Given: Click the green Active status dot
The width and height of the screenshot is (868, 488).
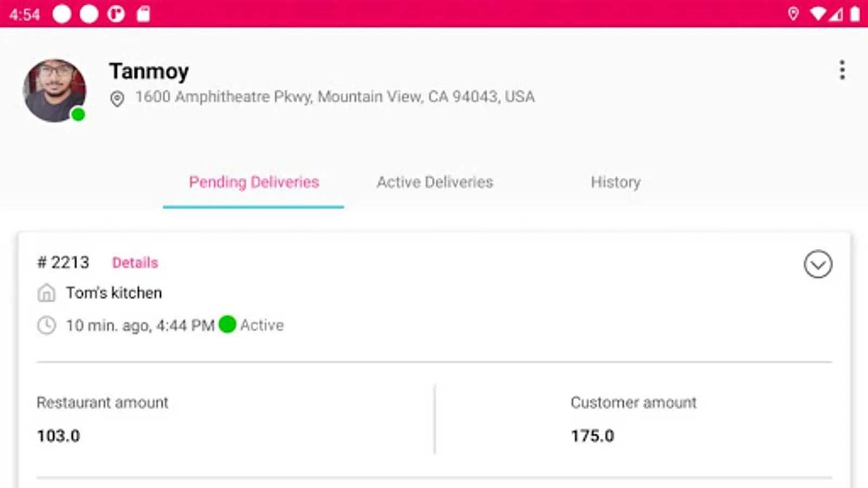Looking at the screenshot, I should pyautogui.click(x=227, y=325).
